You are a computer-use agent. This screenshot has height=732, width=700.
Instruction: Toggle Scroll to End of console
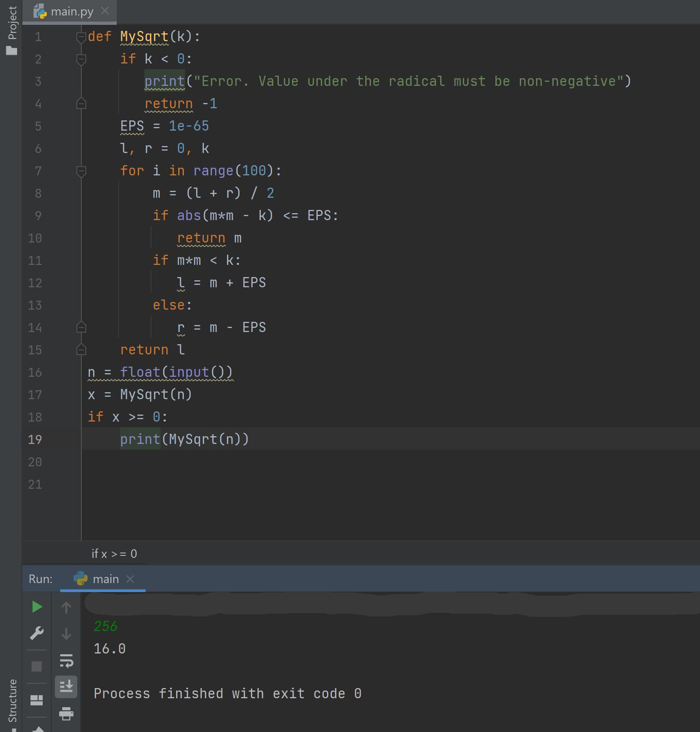66,687
